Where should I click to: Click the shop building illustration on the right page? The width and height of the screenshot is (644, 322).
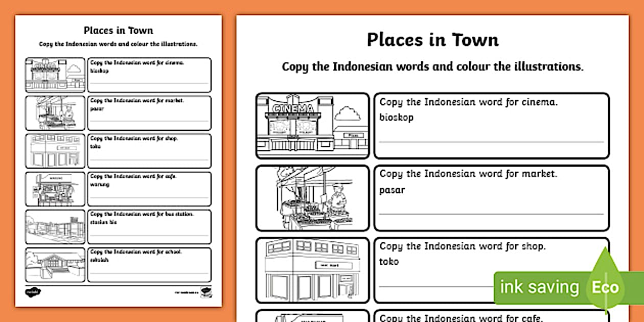(x=312, y=268)
